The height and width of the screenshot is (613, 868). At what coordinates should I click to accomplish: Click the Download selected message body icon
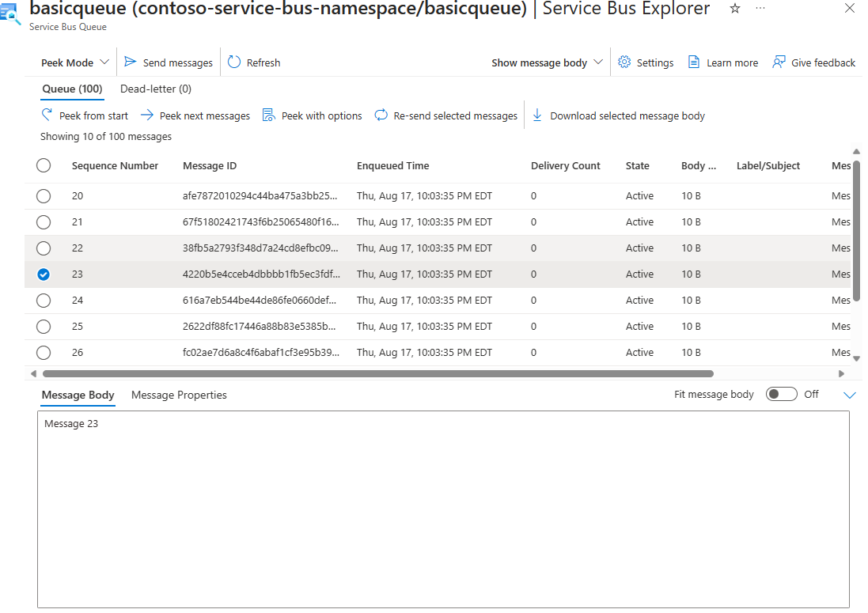point(537,115)
